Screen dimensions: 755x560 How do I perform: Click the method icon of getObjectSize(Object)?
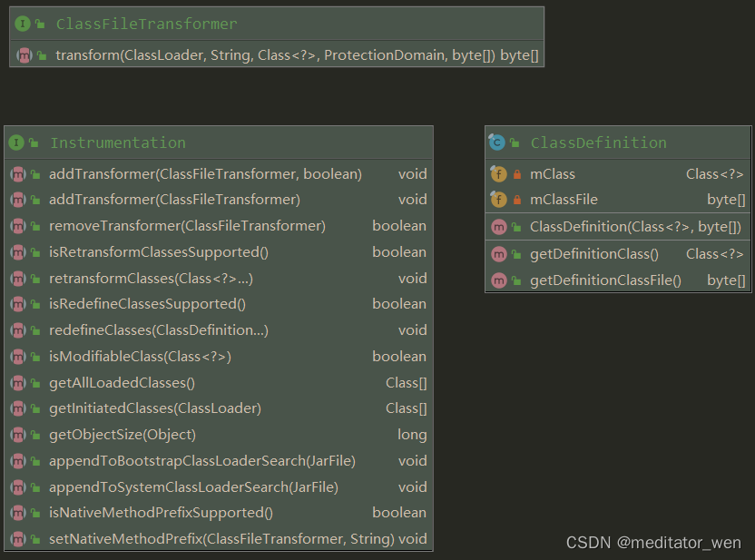pyautogui.click(x=18, y=435)
